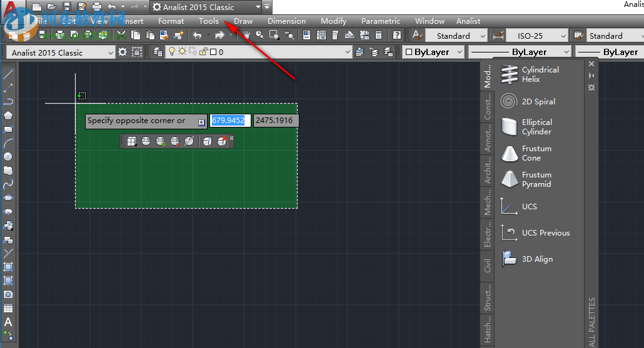Open the Tools menu
This screenshot has width=644, height=348.
(x=209, y=21)
